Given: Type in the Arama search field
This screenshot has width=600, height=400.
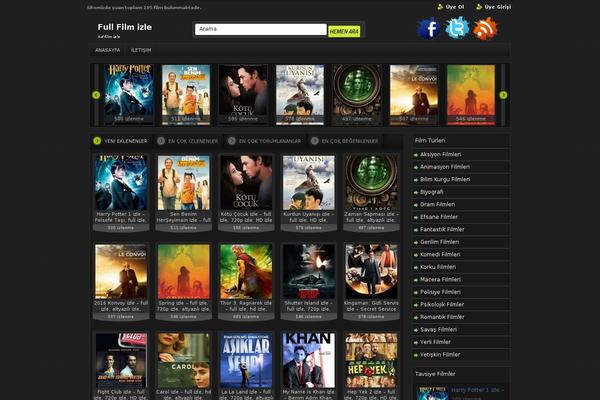Looking at the screenshot, I should tap(261, 29).
